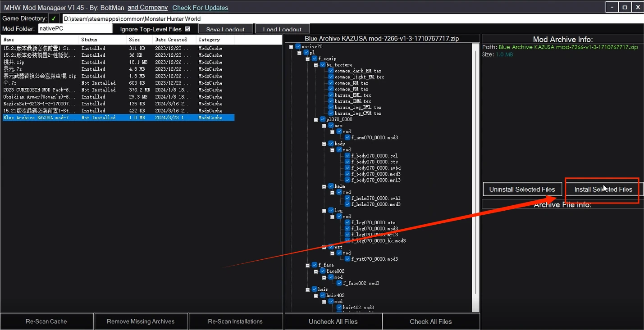This screenshot has height=330, width=644.
Task: Collapse the body folder node
Action: pyautogui.click(x=324, y=144)
